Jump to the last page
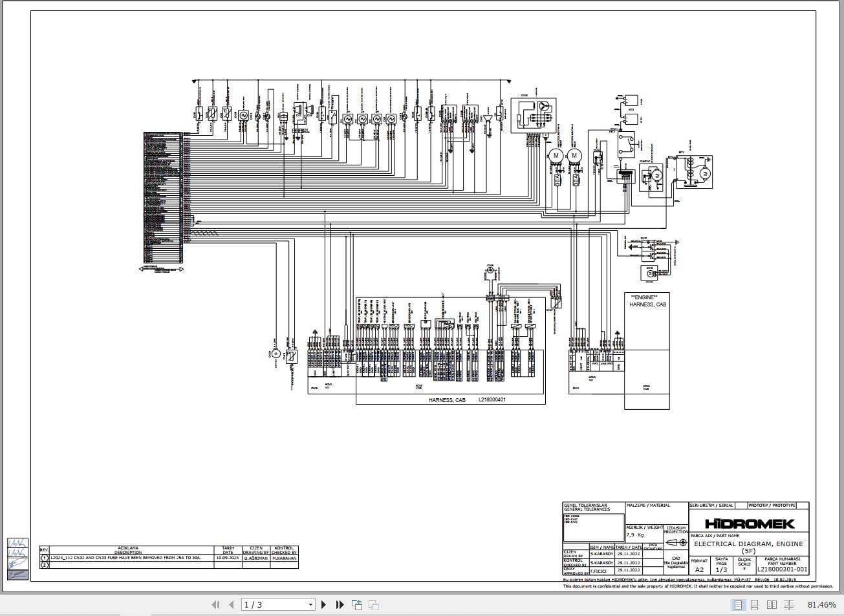 (340, 605)
